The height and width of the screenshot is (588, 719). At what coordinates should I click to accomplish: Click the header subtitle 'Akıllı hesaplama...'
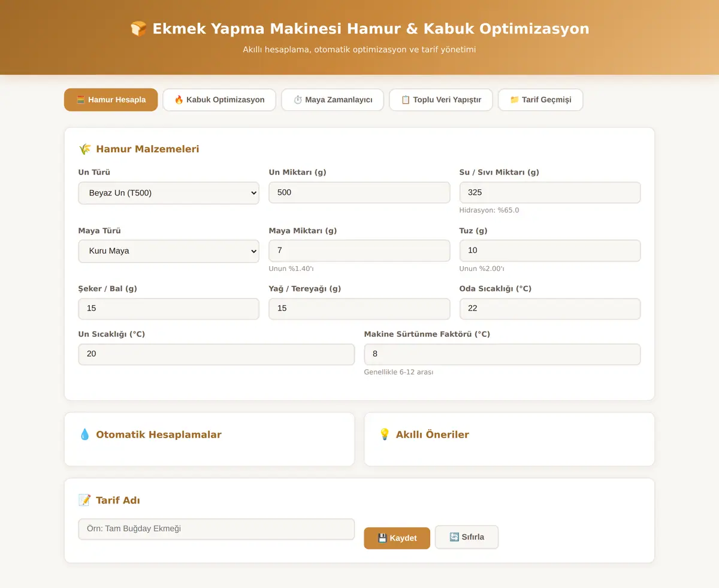359,50
